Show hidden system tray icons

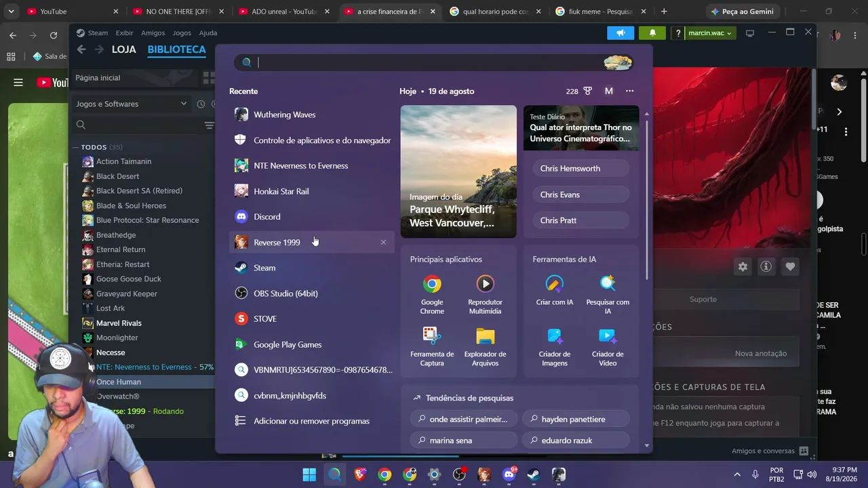(x=737, y=474)
